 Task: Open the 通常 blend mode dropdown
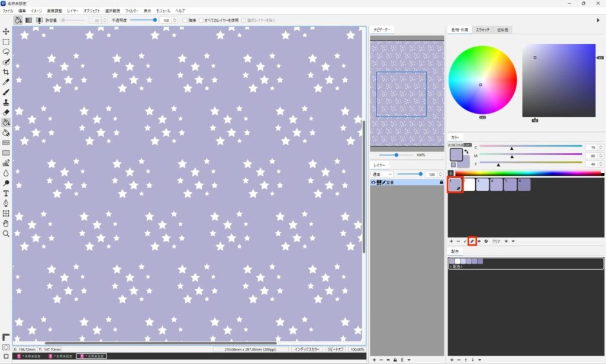(x=382, y=174)
